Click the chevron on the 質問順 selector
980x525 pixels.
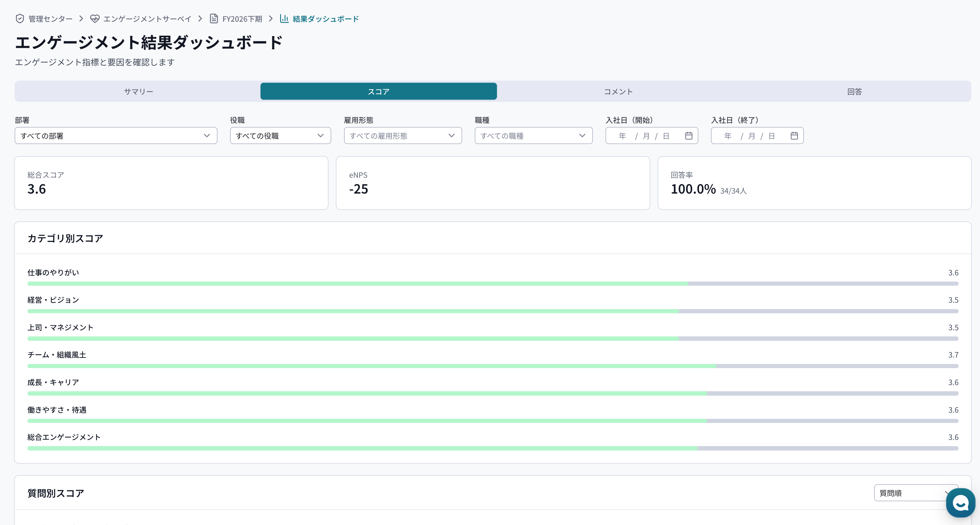pos(947,493)
